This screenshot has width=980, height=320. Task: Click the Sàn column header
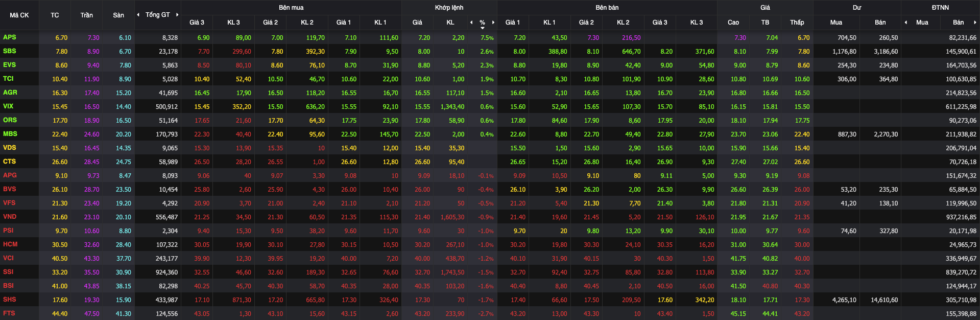(118, 15)
